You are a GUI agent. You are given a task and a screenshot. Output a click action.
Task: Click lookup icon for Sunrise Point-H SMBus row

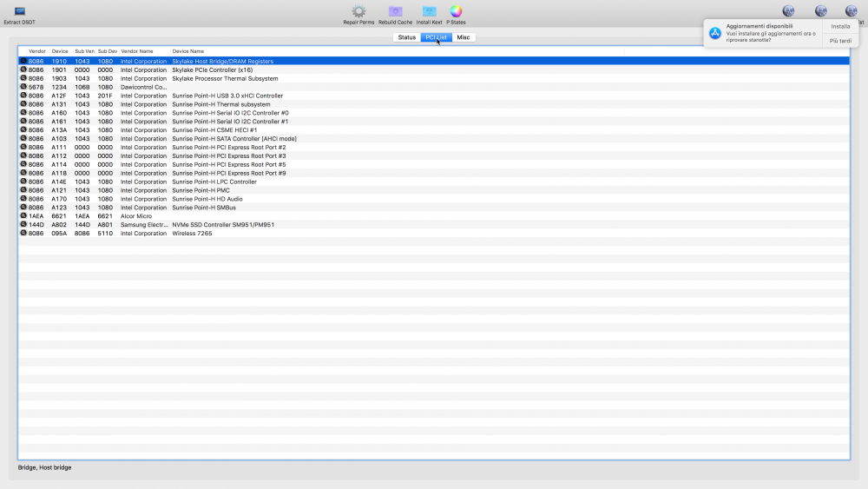(23, 207)
